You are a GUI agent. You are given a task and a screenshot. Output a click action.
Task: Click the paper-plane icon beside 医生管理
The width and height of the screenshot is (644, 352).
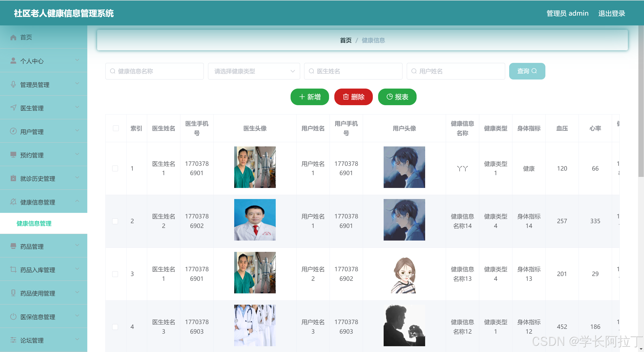coord(13,108)
